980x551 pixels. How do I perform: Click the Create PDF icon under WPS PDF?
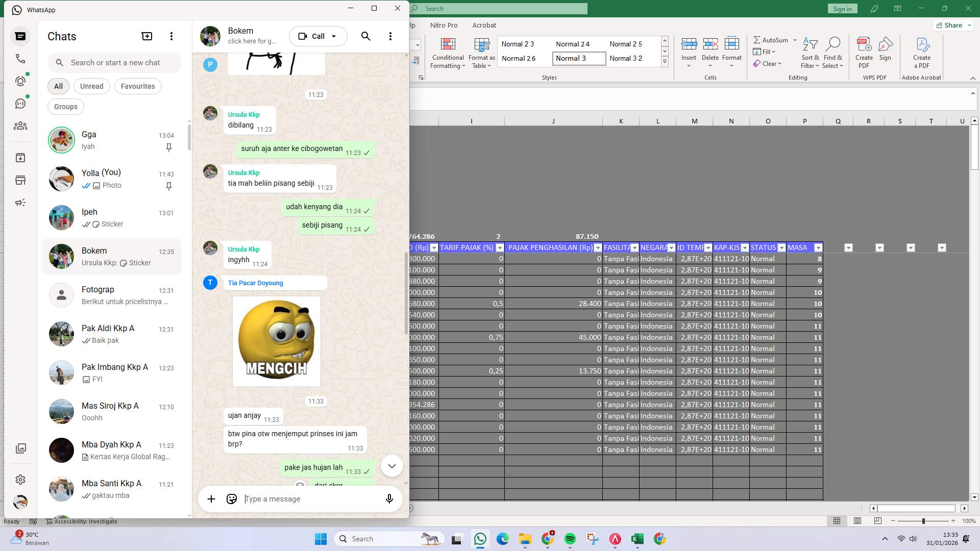click(864, 49)
